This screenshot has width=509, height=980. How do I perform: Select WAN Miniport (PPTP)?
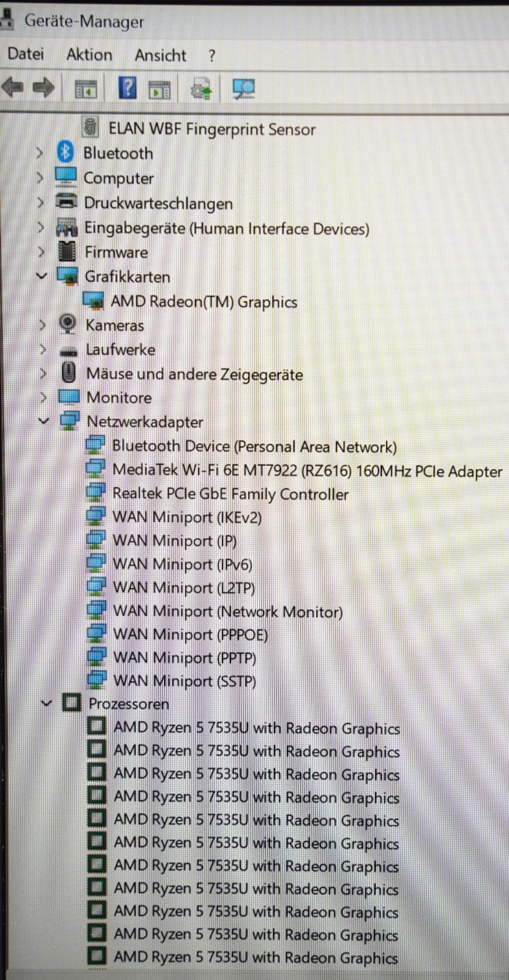[185, 658]
